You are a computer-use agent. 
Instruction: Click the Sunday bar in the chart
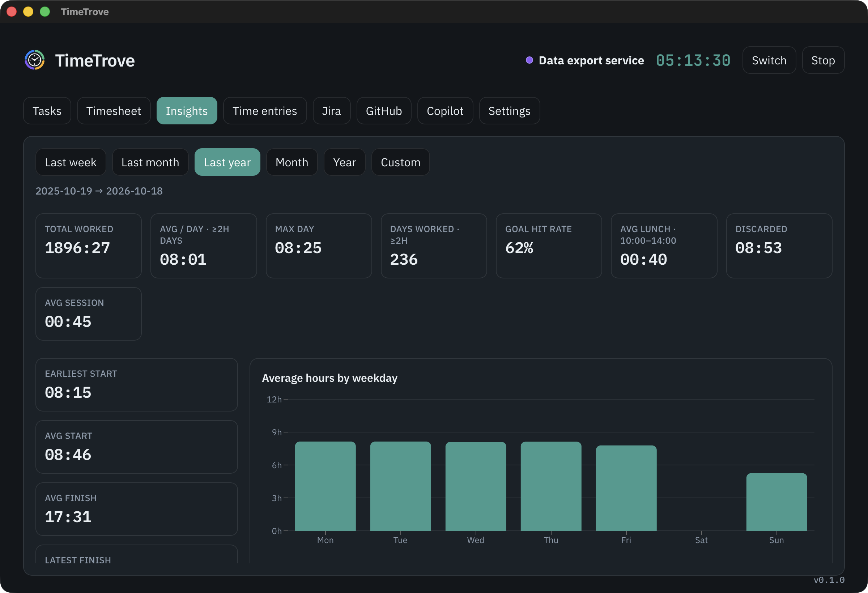(776, 502)
